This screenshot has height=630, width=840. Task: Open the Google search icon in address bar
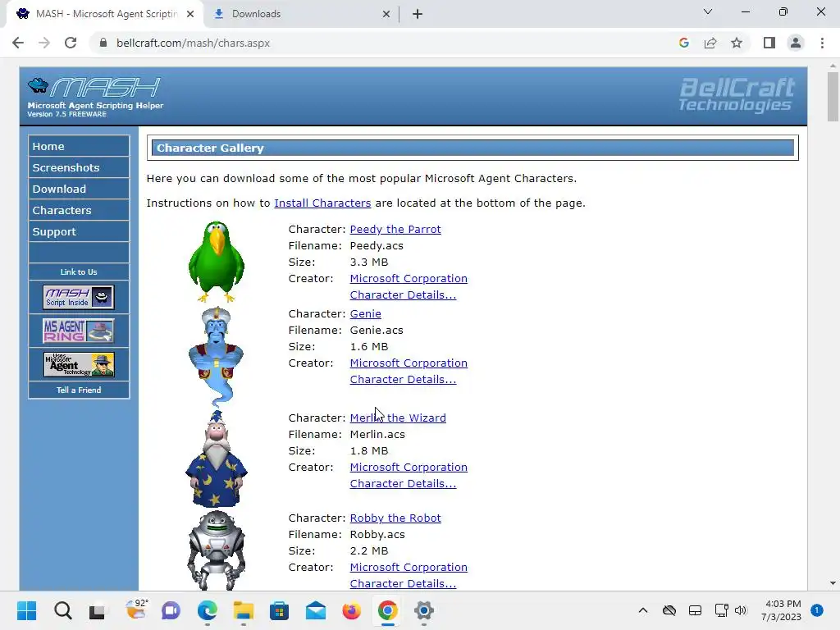tap(683, 43)
